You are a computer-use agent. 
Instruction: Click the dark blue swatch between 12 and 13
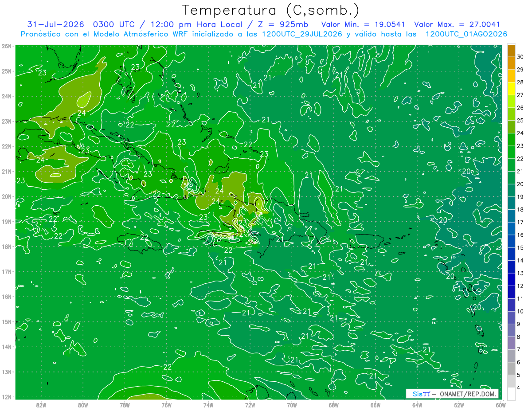(511, 279)
